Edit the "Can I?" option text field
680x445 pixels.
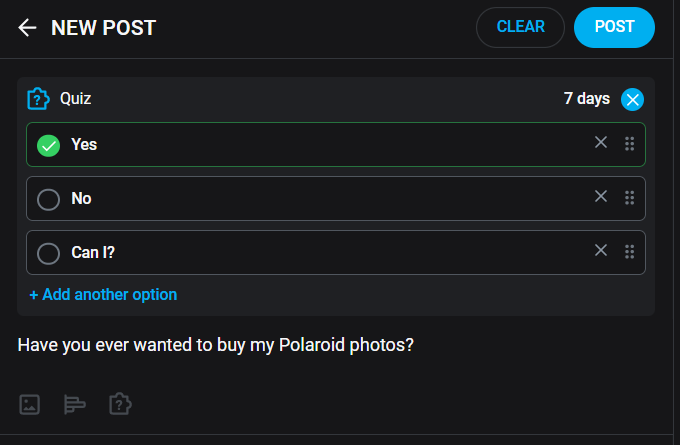pos(300,253)
